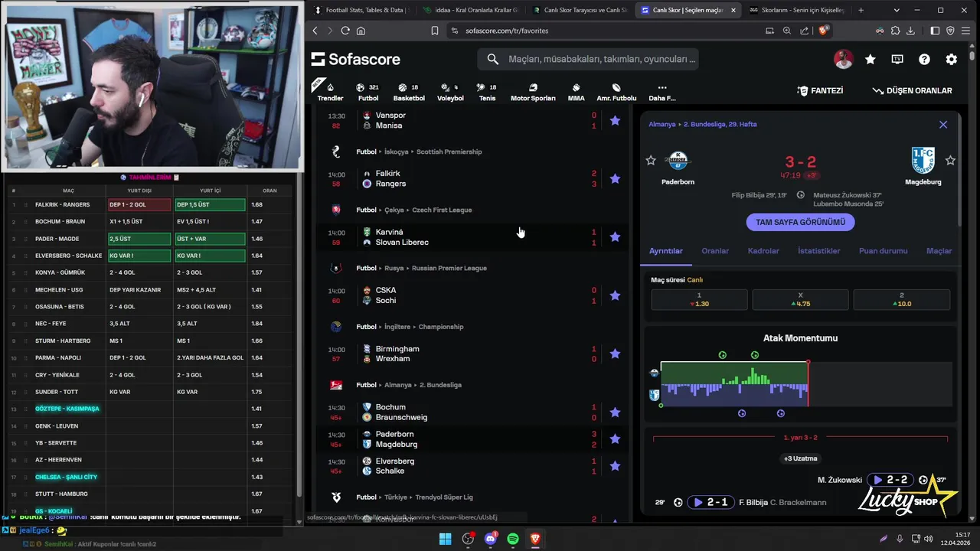980x551 pixels.
Task: Toggle favorite star for Paderborn team
Action: pyautogui.click(x=651, y=160)
